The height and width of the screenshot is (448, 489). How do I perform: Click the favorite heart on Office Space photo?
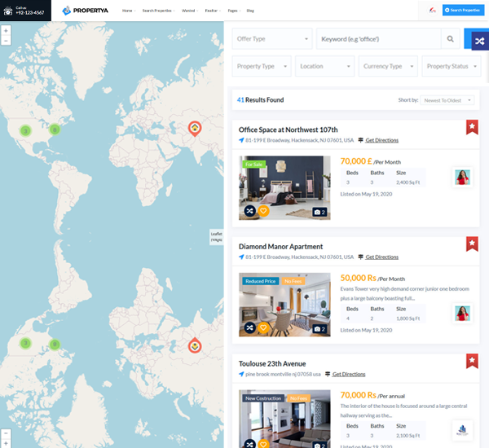click(x=263, y=211)
